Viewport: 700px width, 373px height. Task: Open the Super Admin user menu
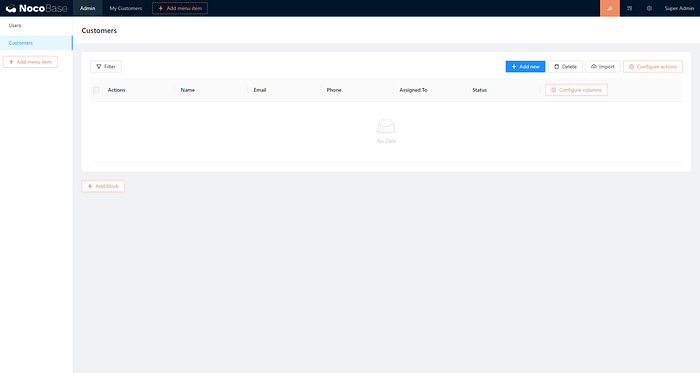coord(679,8)
